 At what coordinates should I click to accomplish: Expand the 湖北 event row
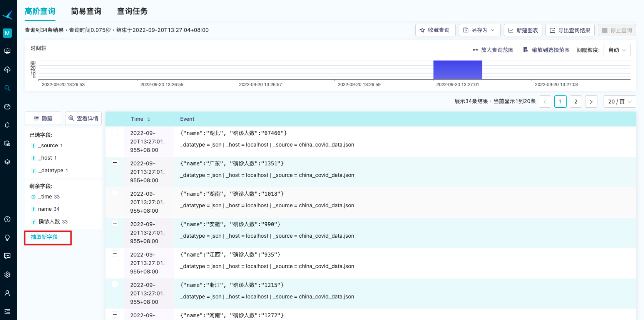point(115,132)
